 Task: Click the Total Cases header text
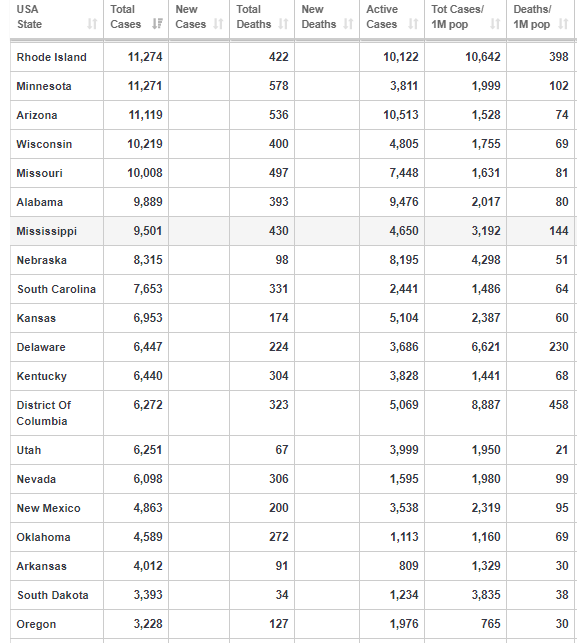[x=125, y=17]
